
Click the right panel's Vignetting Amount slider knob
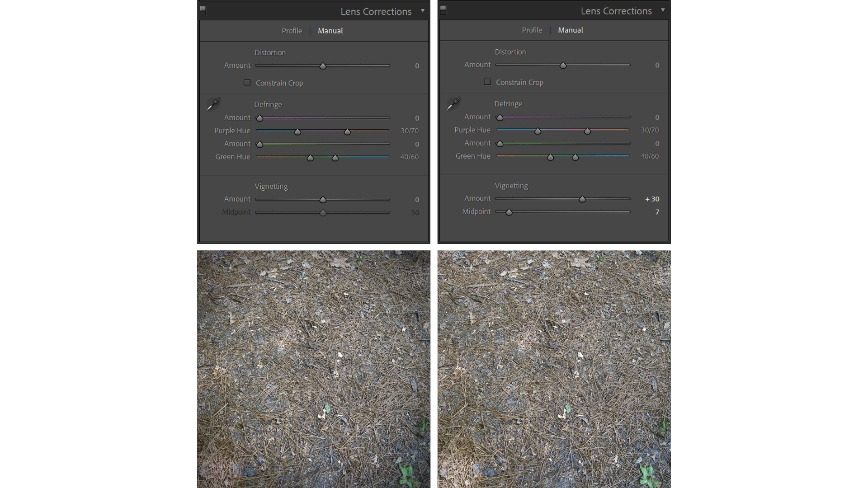[x=582, y=199]
